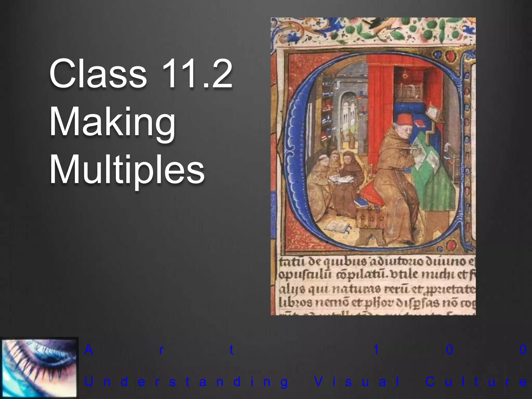532x399 pixels.
Task: Click the blue letter 'A' of 'Art'
Action: [89, 350]
